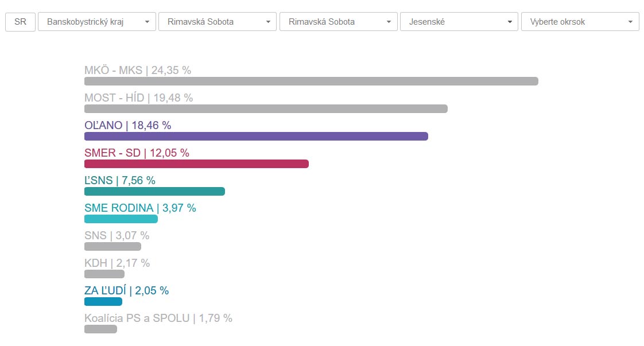Click the red SMER - SD bar

(x=196, y=164)
